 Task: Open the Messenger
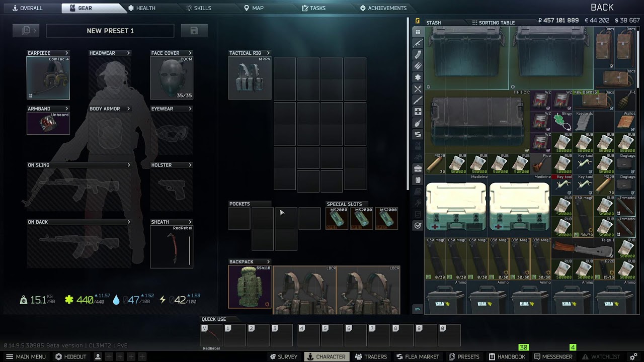tap(552, 356)
